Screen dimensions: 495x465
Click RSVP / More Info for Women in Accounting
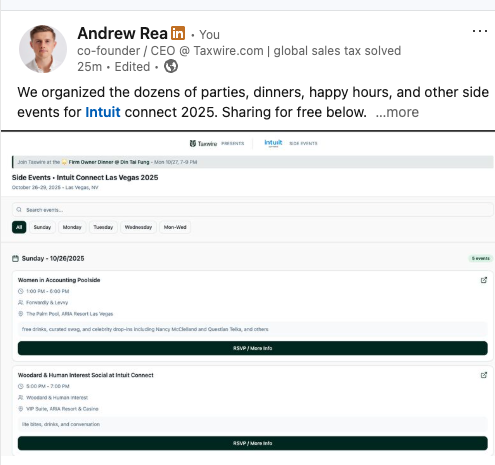coord(253,348)
